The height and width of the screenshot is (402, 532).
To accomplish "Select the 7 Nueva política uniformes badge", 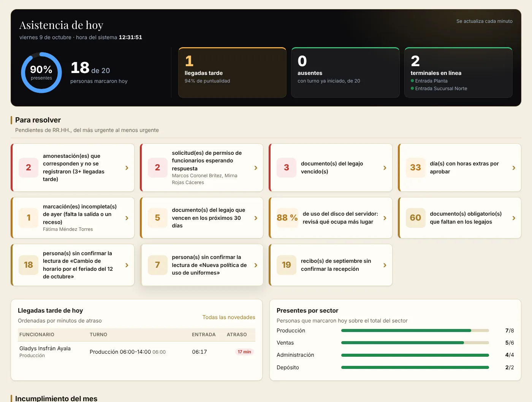I will 157,265.
